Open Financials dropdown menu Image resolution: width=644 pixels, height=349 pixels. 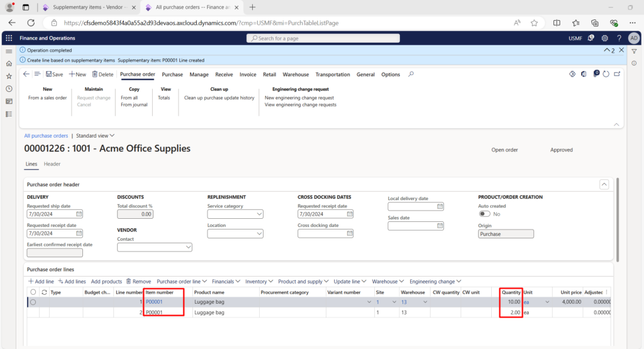226,282
